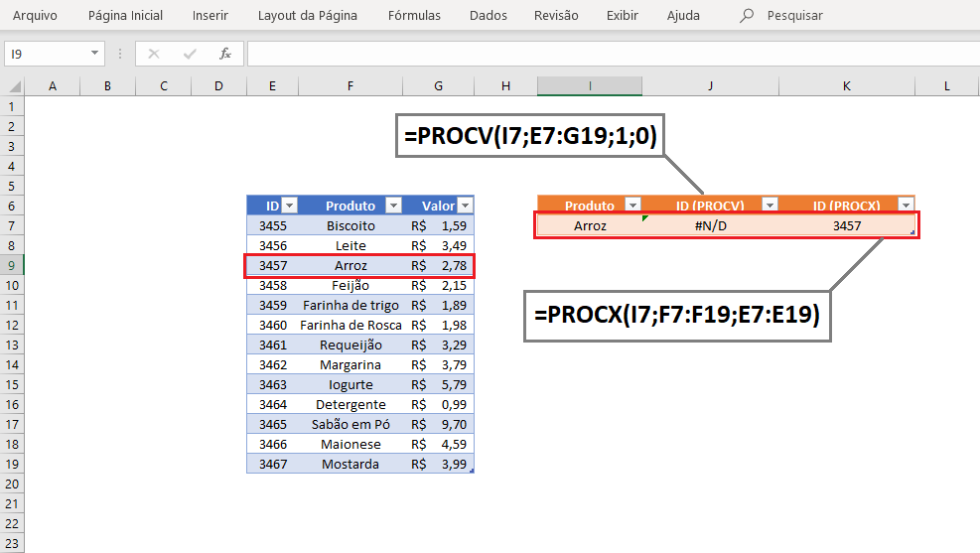Click the Pesquisar search field
This screenshot has width=980, height=553.
tap(795, 16)
